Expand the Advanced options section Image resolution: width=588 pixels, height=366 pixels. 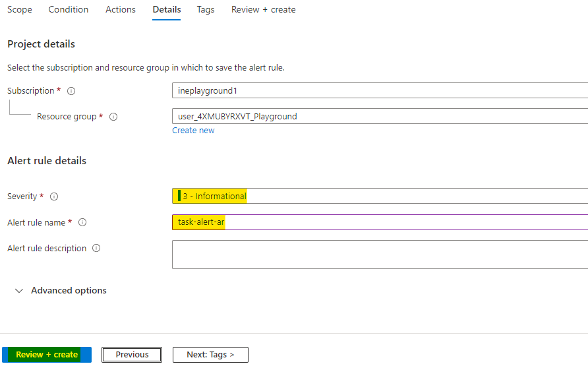click(61, 291)
